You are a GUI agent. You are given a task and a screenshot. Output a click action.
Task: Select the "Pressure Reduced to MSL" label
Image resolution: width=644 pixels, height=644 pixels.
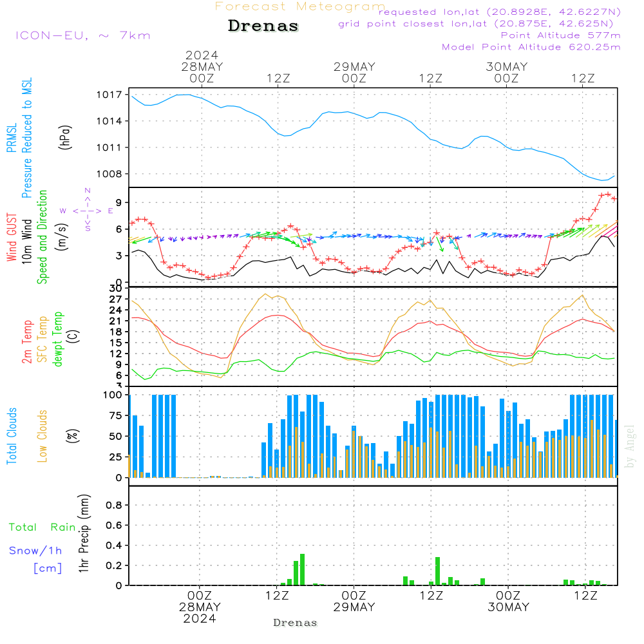click(x=26, y=138)
